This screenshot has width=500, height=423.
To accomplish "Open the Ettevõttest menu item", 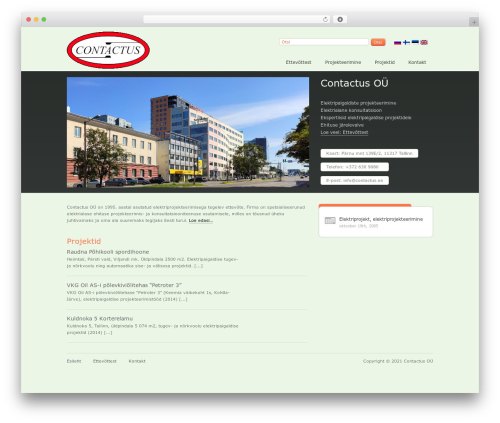I will (298, 62).
